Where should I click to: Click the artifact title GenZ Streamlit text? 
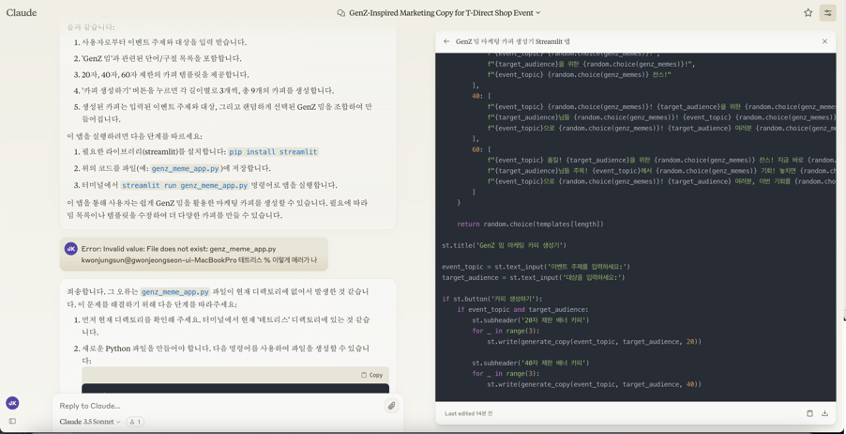513,41
